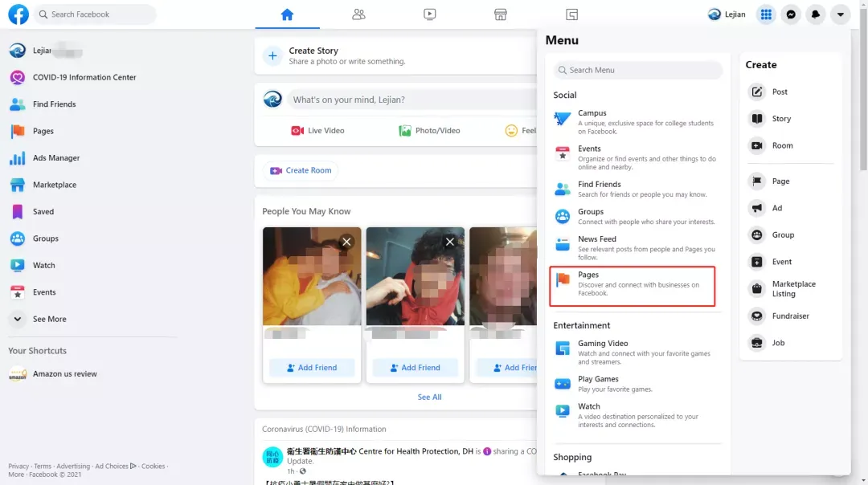Open the Messenger icon

pyautogui.click(x=791, y=14)
